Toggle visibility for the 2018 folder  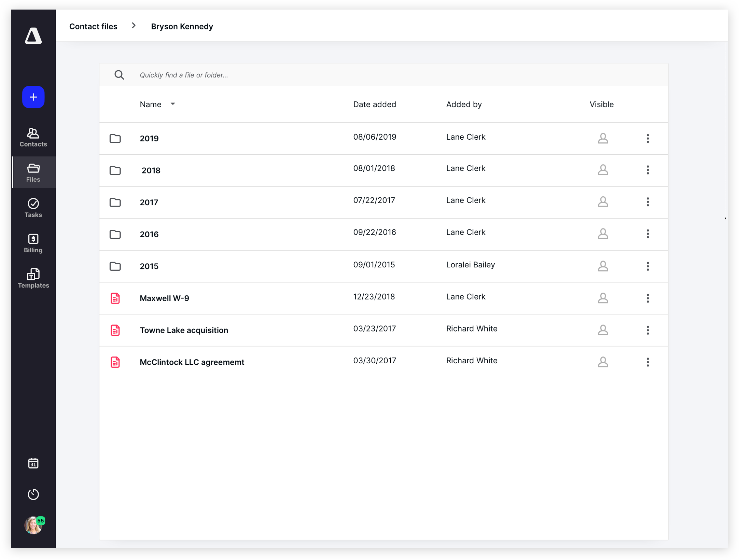pyautogui.click(x=603, y=170)
